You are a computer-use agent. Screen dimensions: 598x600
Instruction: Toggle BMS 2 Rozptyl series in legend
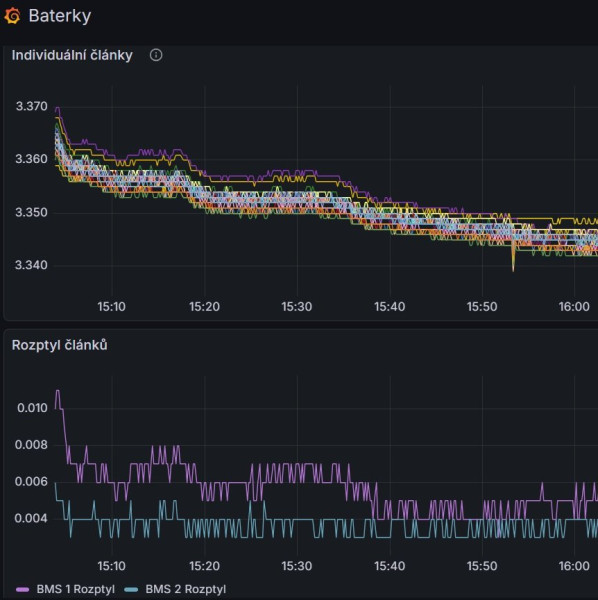coord(186,589)
